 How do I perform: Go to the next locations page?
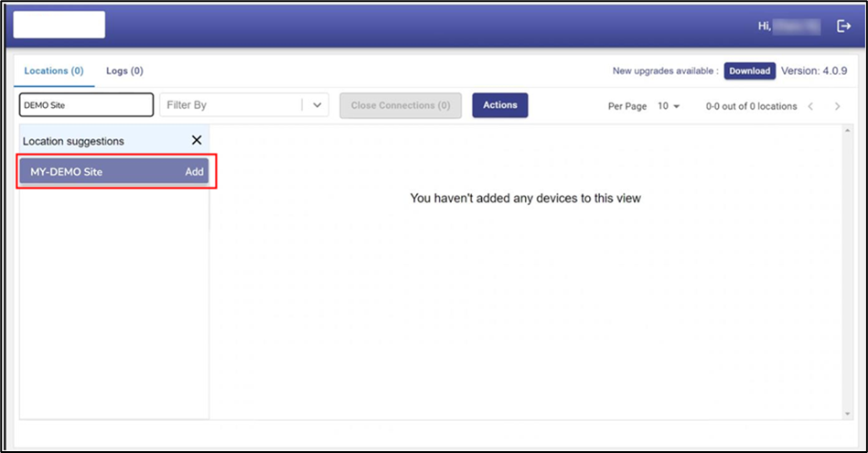(837, 106)
